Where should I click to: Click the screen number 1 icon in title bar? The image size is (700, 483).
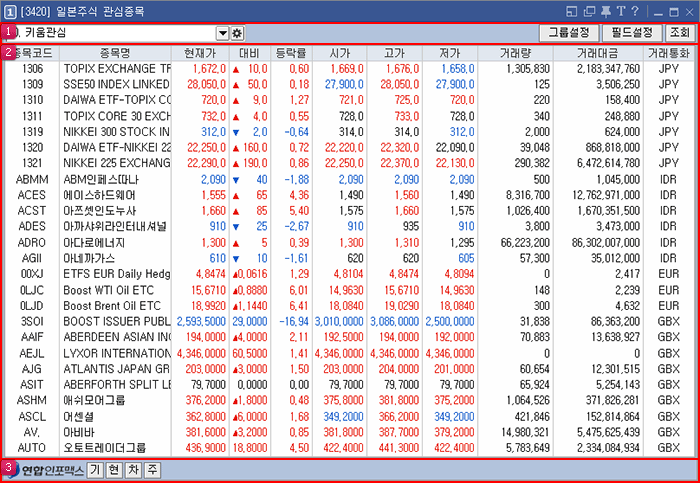coord(10,12)
